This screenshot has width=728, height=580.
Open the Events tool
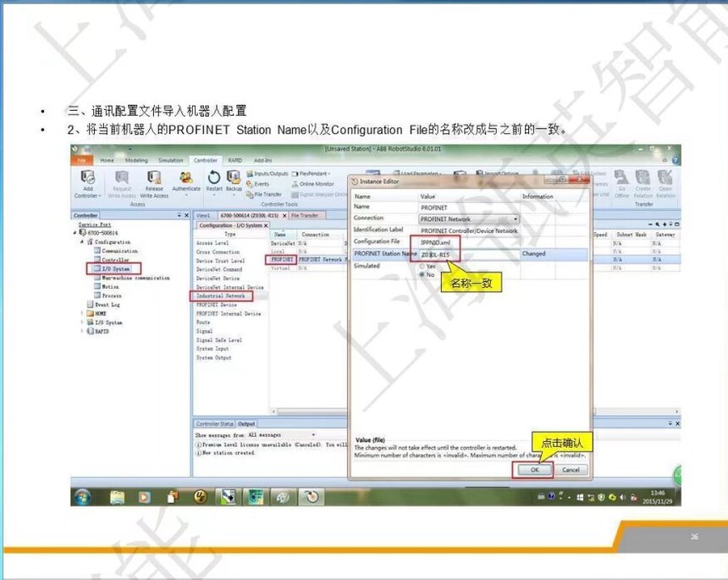click(257, 184)
